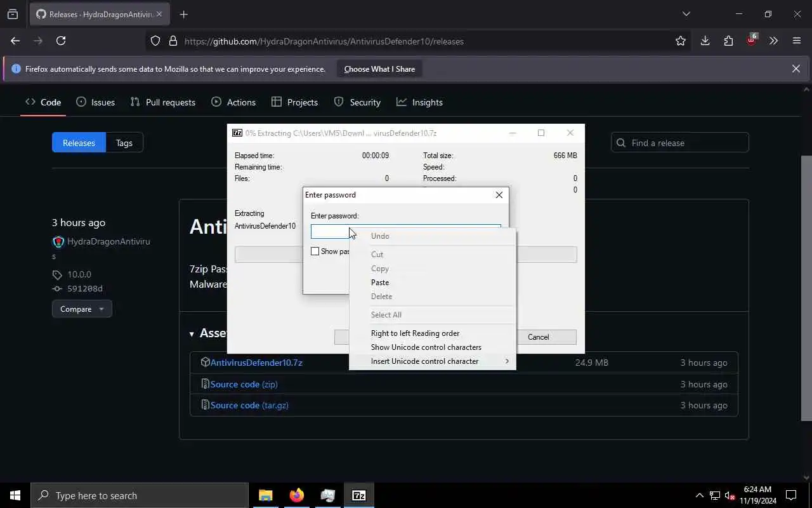This screenshot has height=508, width=812.
Task: Open a new browser tab
Action: pyautogui.click(x=183, y=14)
